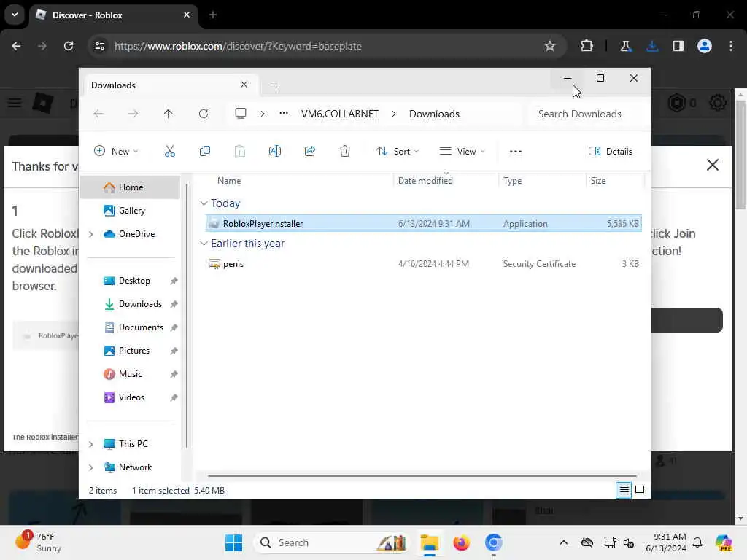747x560 pixels.
Task: Collapse the Today file group
Action: 204,203
